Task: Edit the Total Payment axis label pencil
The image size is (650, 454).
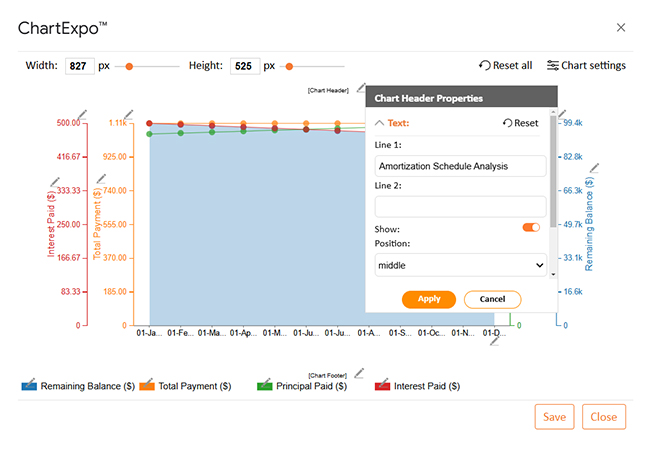Action: (100, 180)
